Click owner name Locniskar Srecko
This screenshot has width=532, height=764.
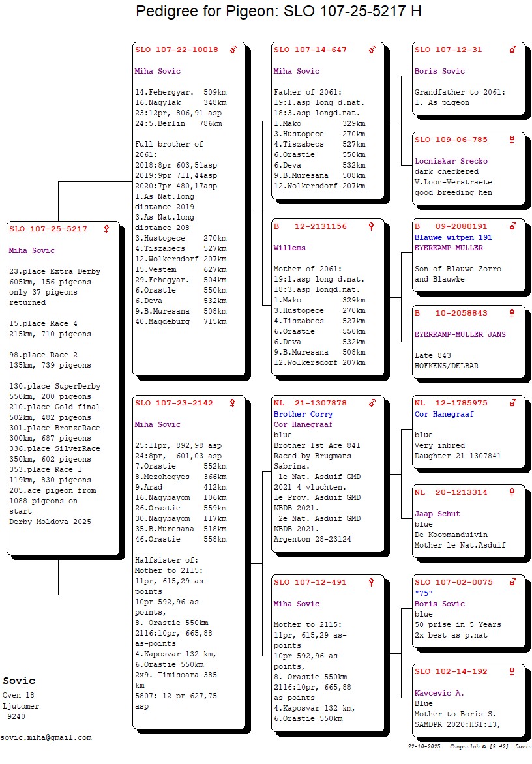[451, 161]
